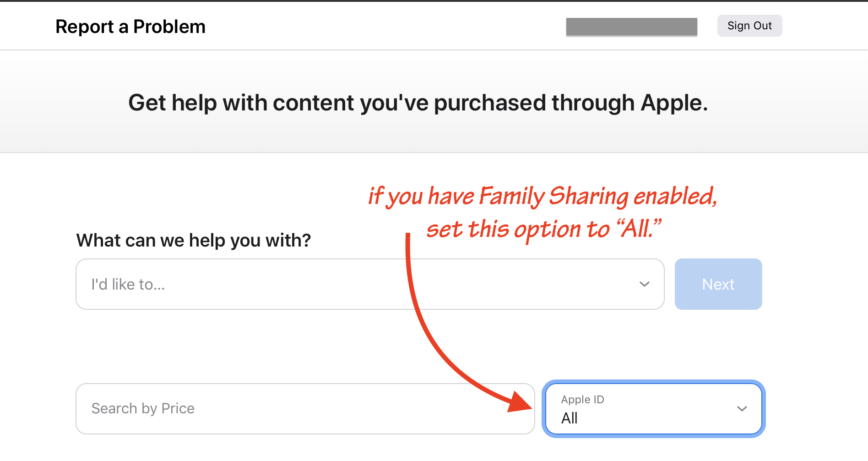
Task: Select the "All" value in Apple ID box
Action: tap(570, 418)
